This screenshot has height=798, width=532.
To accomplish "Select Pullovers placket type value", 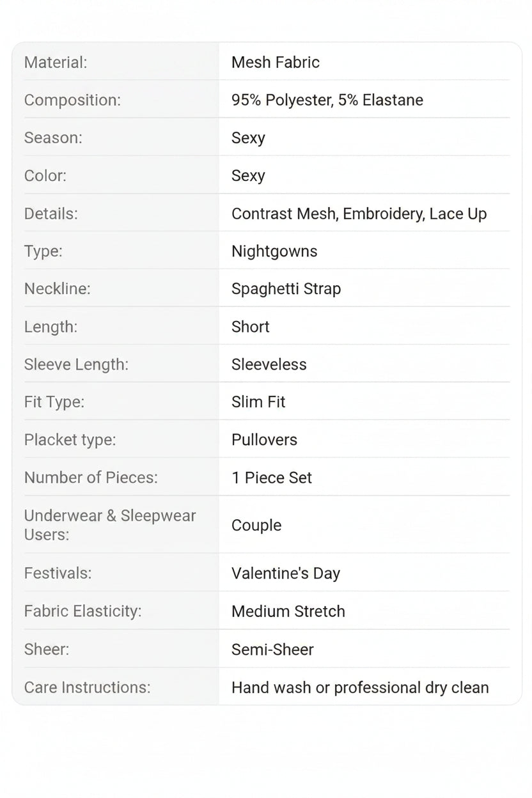I will click(x=264, y=440).
